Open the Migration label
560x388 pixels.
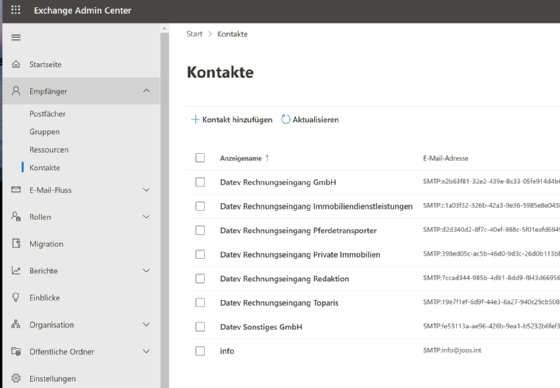point(46,244)
